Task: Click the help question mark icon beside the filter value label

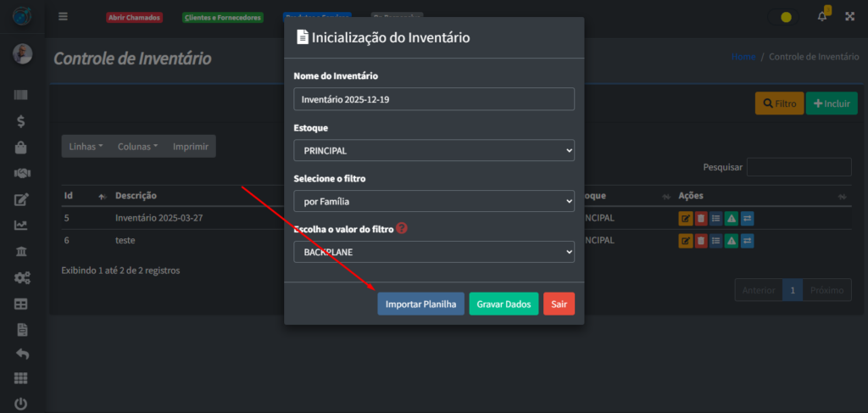Action: (402, 228)
